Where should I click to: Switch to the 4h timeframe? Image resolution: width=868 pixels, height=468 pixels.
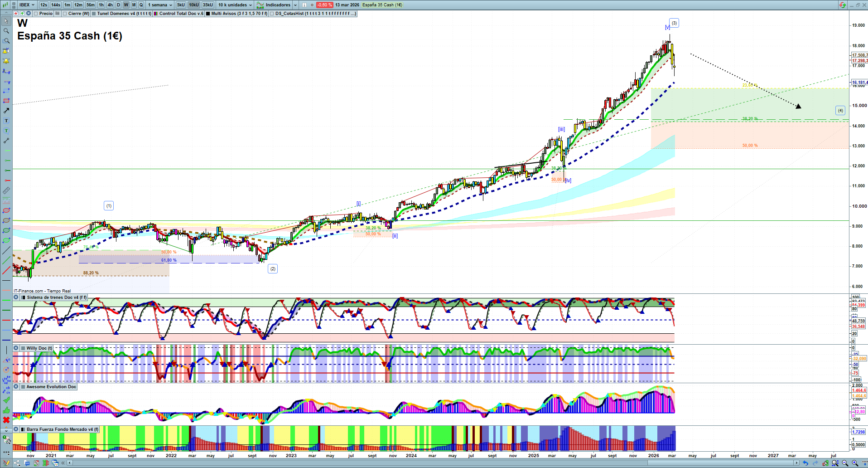[x=110, y=5]
